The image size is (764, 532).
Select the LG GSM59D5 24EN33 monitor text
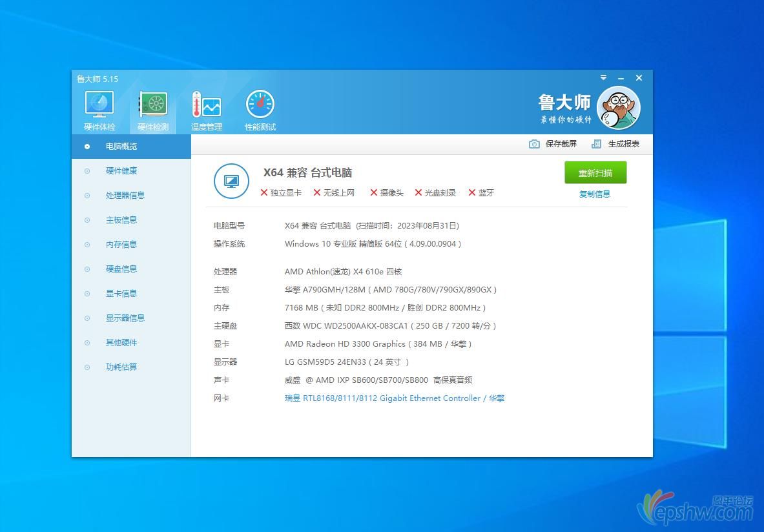click(347, 362)
